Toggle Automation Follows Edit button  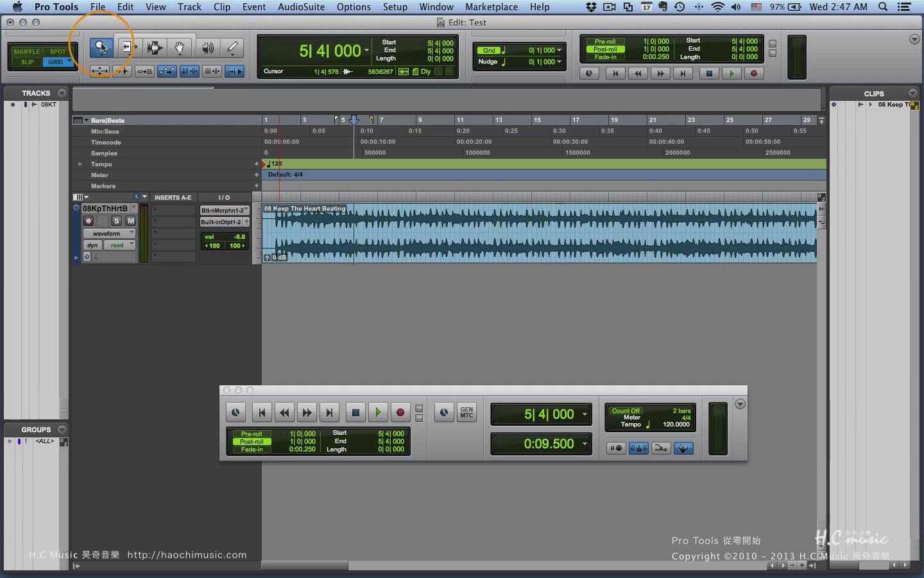tap(167, 71)
